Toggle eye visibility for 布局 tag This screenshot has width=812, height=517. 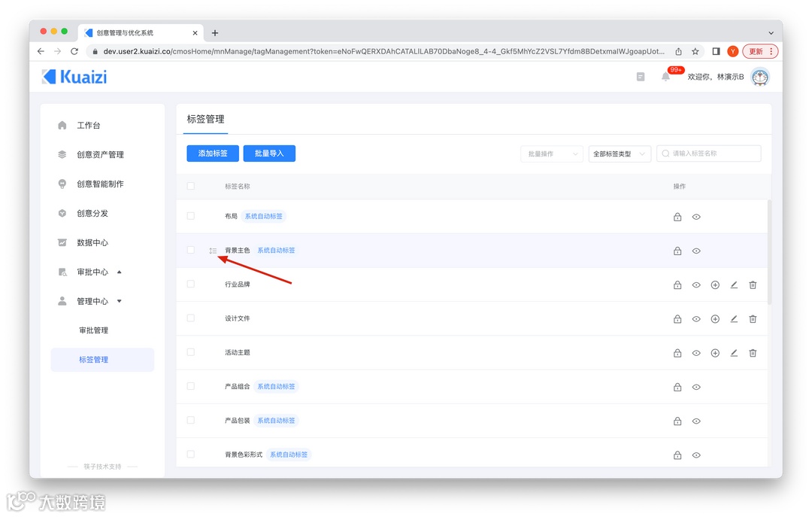[x=696, y=217]
